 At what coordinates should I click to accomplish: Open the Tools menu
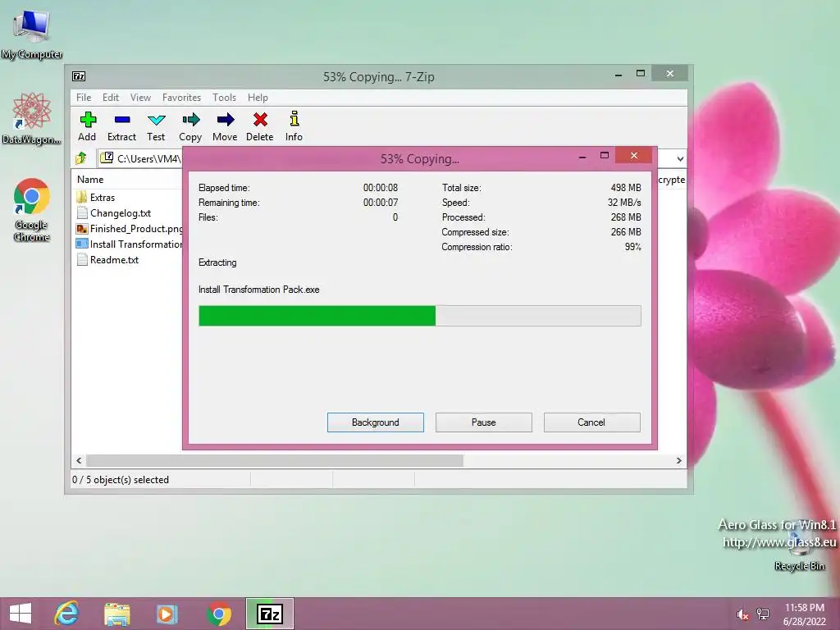click(224, 98)
